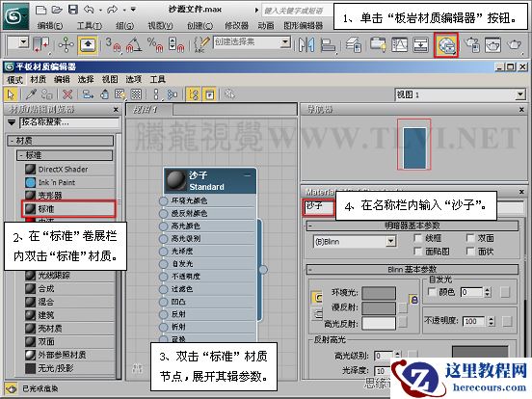Click the Mirror tool icon
532x399 pixels.
[x=306, y=45]
